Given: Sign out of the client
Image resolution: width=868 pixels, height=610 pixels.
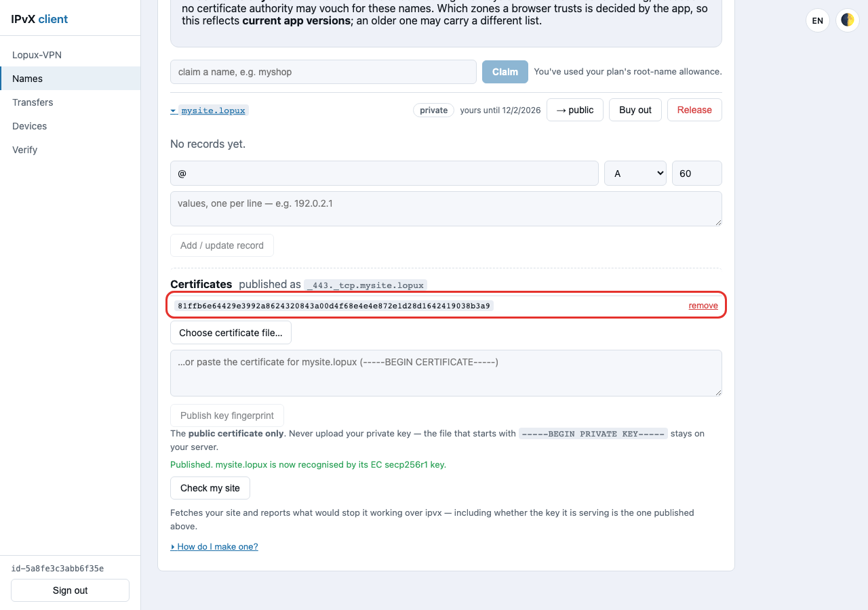Looking at the screenshot, I should [71, 590].
